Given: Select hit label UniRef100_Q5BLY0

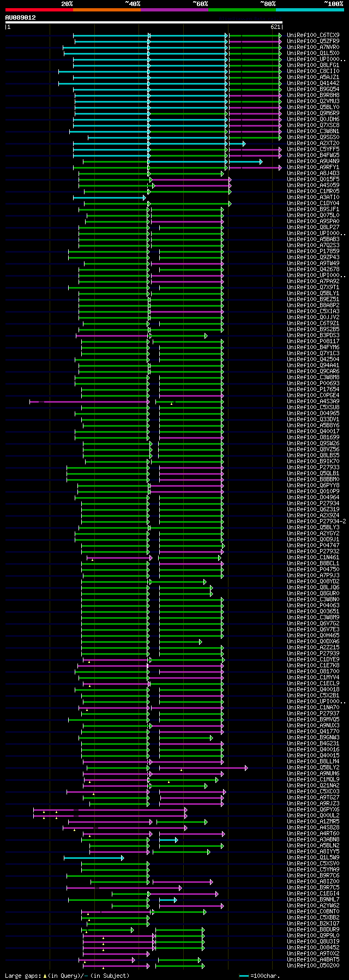Looking at the screenshot, I should pos(313,107).
